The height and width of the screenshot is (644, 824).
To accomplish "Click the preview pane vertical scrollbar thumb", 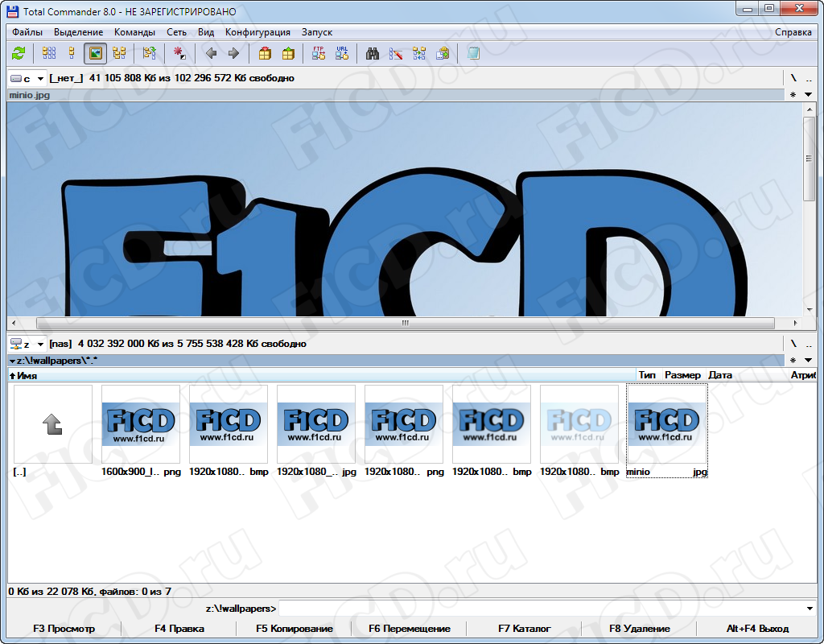I will [x=810, y=159].
